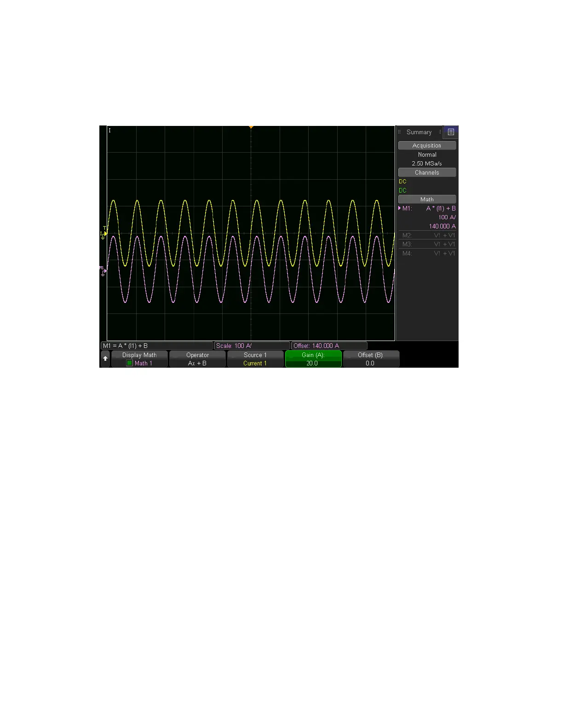Select the M3 math function row
The height and width of the screenshot is (728, 563).
[x=427, y=244]
